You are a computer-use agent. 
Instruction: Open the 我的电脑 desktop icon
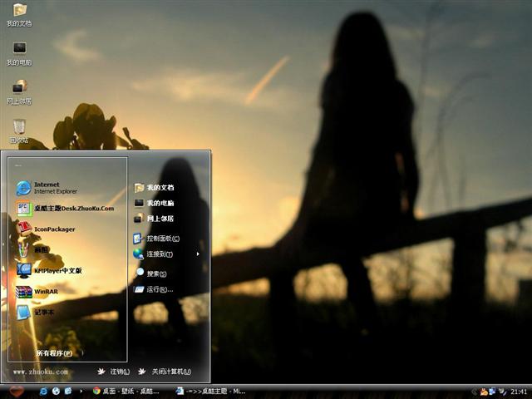click(20, 53)
